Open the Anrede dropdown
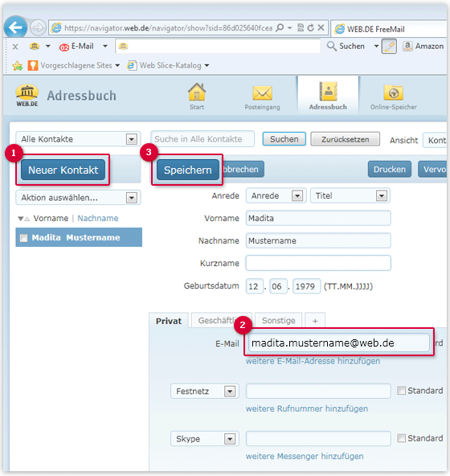450x476 pixels. [x=276, y=196]
